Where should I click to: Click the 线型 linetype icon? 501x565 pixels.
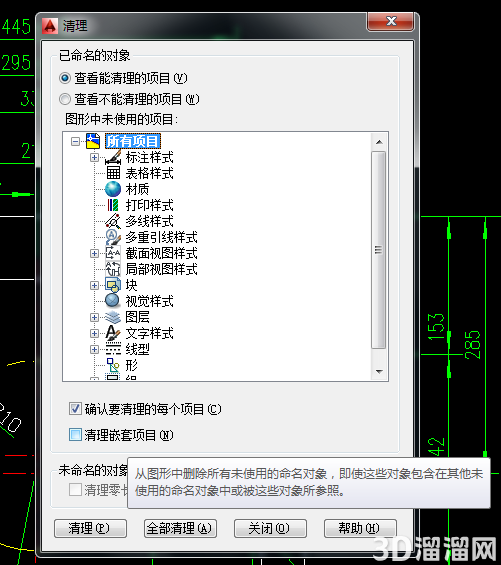tap(113, 349)
